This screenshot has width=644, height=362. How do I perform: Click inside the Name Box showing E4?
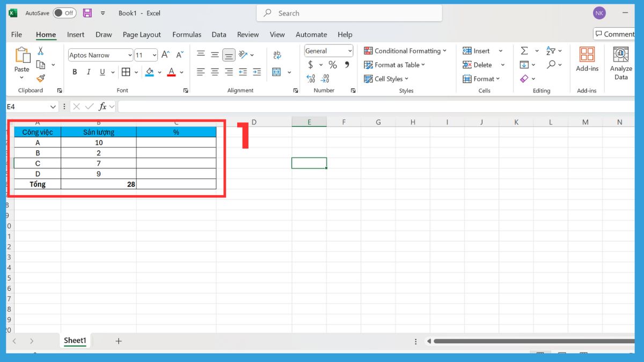coord(27,107)
